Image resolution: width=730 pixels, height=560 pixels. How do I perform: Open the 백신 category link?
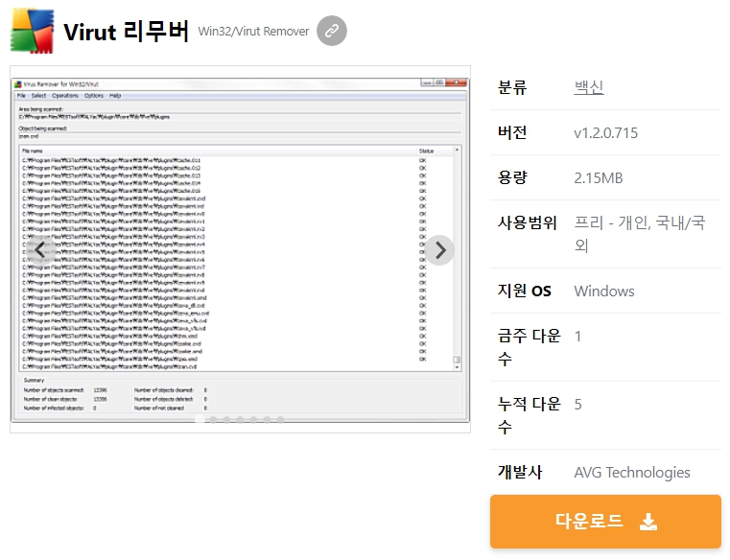coord(589,87)
